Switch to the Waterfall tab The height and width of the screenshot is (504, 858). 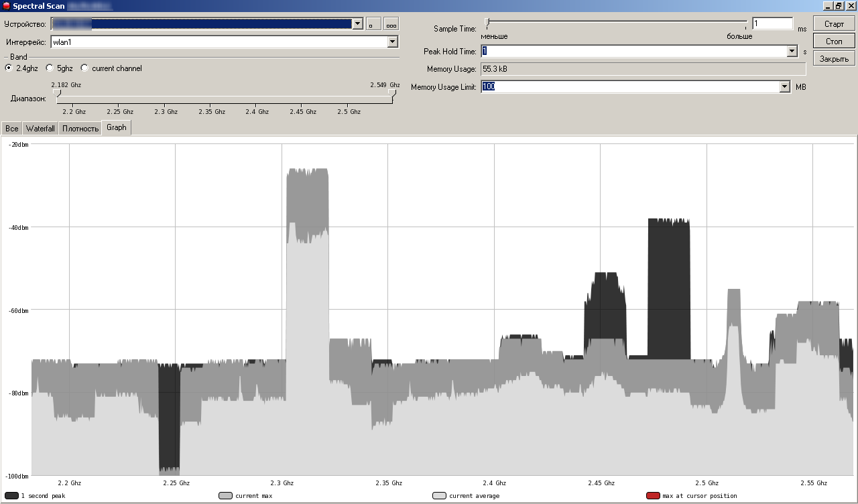40,129
